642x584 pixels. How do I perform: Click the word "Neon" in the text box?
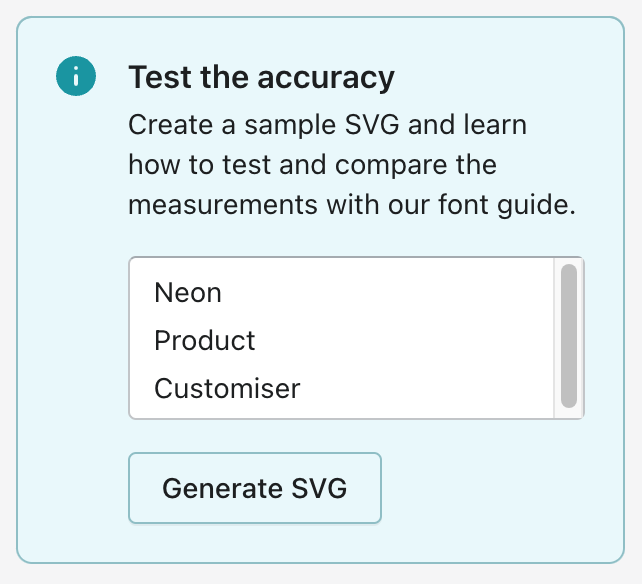[188, 293]
